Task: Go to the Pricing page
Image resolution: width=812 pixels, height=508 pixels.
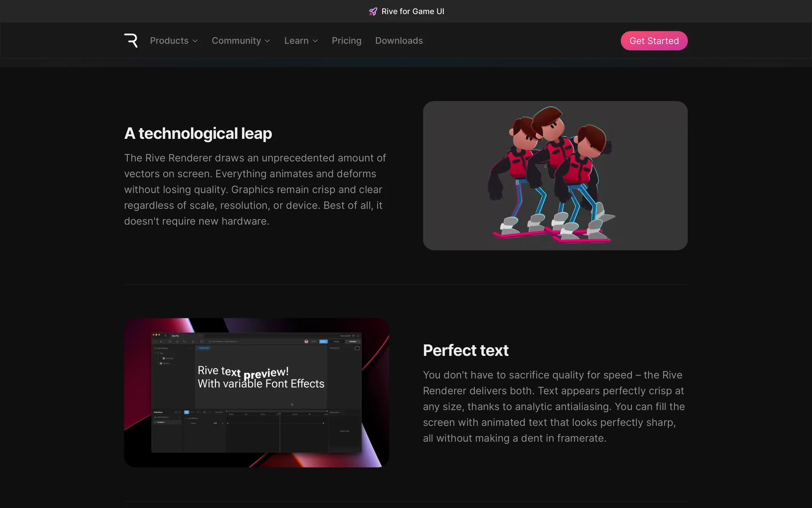Action: [x=346, y=41]
